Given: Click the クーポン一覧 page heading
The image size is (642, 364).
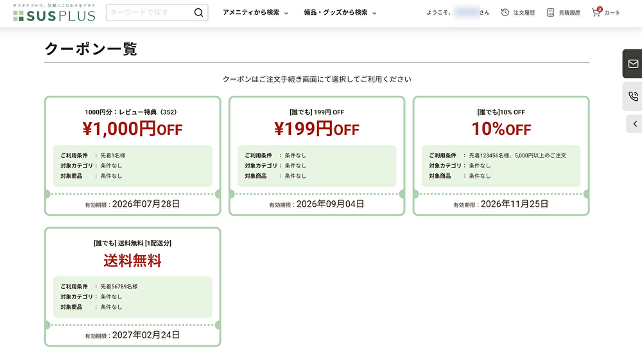Looking at the screenshot, I should pos(91,49).
